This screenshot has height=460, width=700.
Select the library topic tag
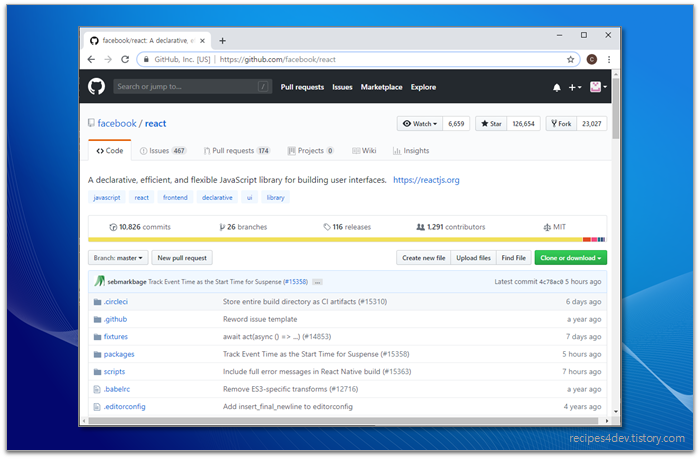pos(275,197)
